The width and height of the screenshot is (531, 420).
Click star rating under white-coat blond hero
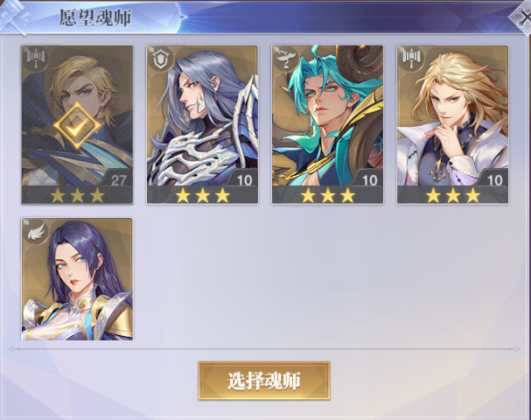click(453, 195)
